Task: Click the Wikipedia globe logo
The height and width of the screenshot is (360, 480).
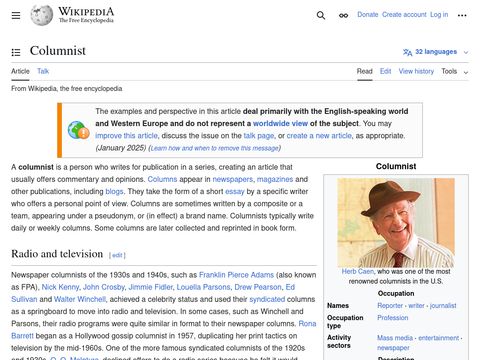Action: (x=42, y=15)
